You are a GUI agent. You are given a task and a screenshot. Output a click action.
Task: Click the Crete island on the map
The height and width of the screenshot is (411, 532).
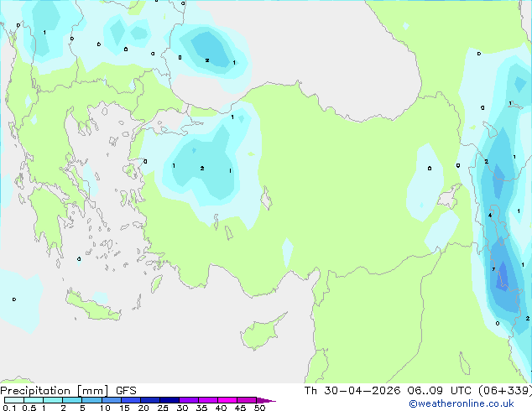tap(93, 306)
